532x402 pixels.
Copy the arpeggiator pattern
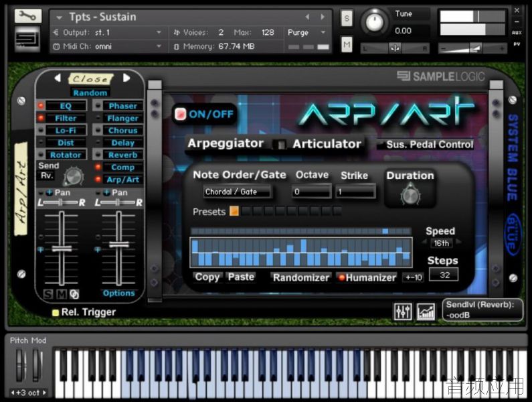pyautogui.click(x=207, y=277)
